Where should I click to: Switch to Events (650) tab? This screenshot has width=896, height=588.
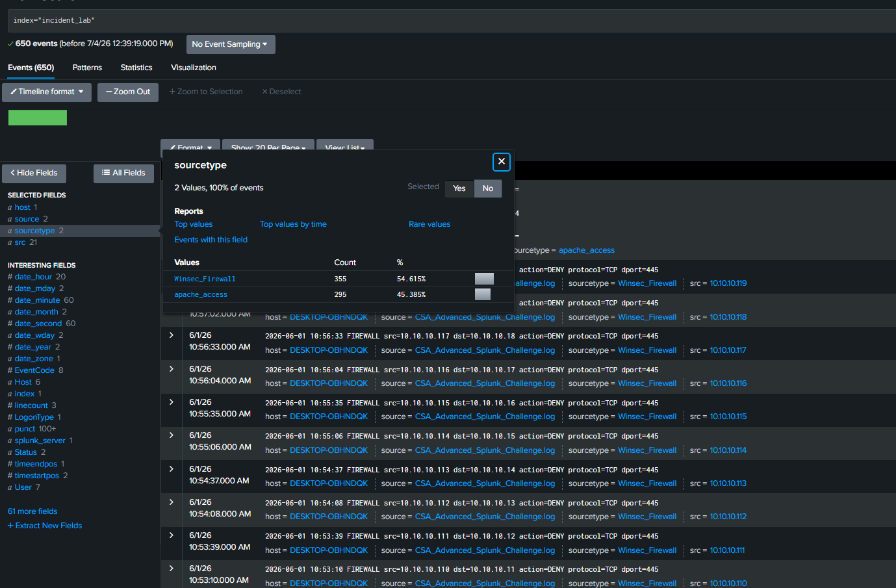pyautogui.click(x=31, y=68)
